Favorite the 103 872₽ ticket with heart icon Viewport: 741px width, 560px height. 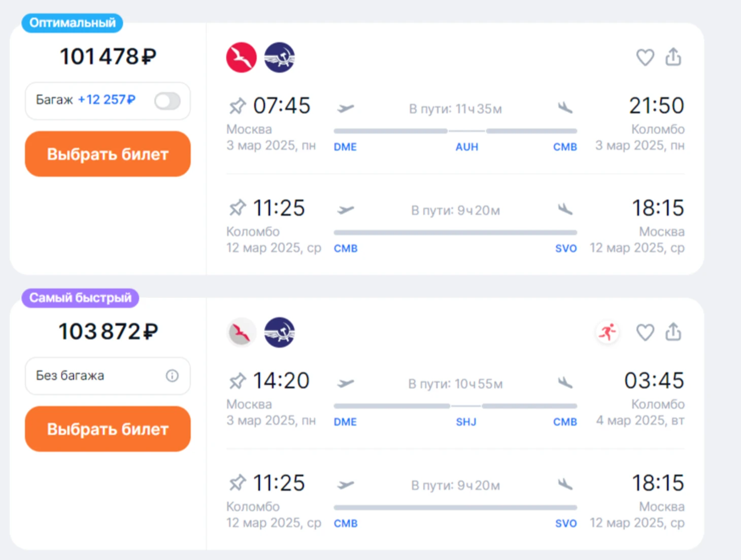pyautogui.click(x=645, y=333)
